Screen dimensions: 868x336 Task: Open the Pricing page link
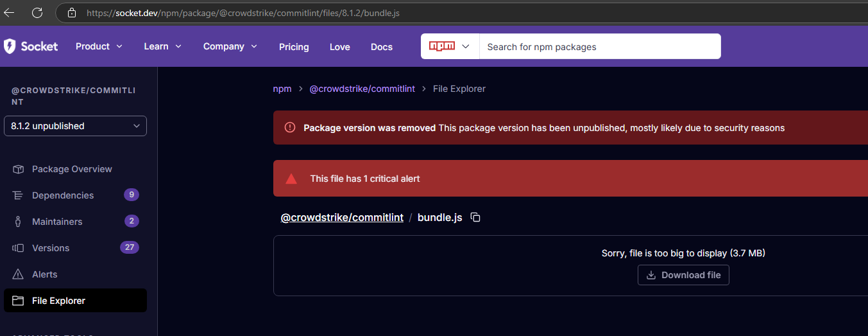[294, 47]
